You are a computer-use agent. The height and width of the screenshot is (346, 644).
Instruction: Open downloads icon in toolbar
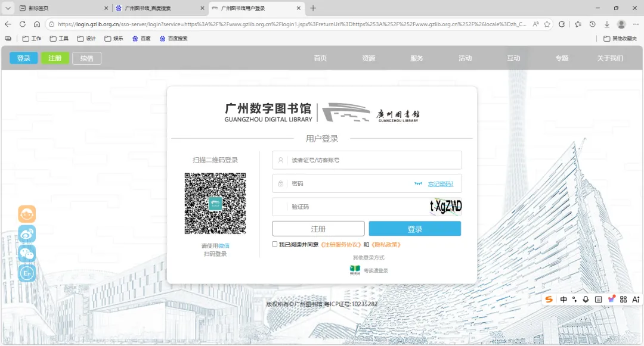coord(606,24)
